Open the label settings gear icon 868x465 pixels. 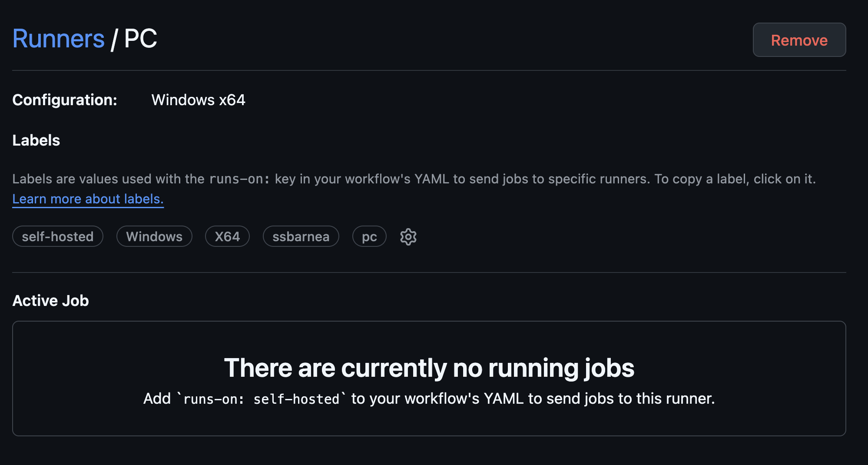[x=408, y=237]
